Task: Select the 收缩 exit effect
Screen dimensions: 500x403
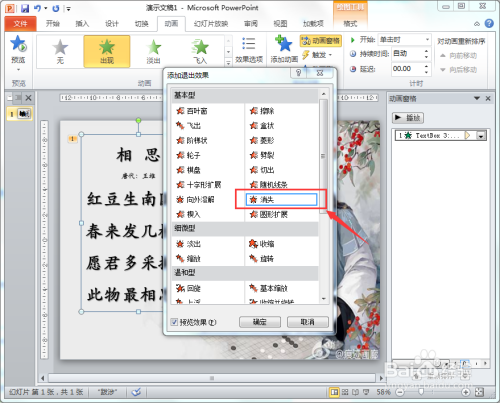Action: tap(262, 244)
